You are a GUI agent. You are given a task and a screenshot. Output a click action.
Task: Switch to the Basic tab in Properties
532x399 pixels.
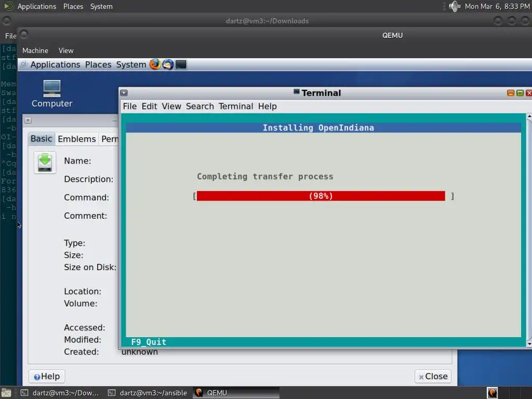42,139
